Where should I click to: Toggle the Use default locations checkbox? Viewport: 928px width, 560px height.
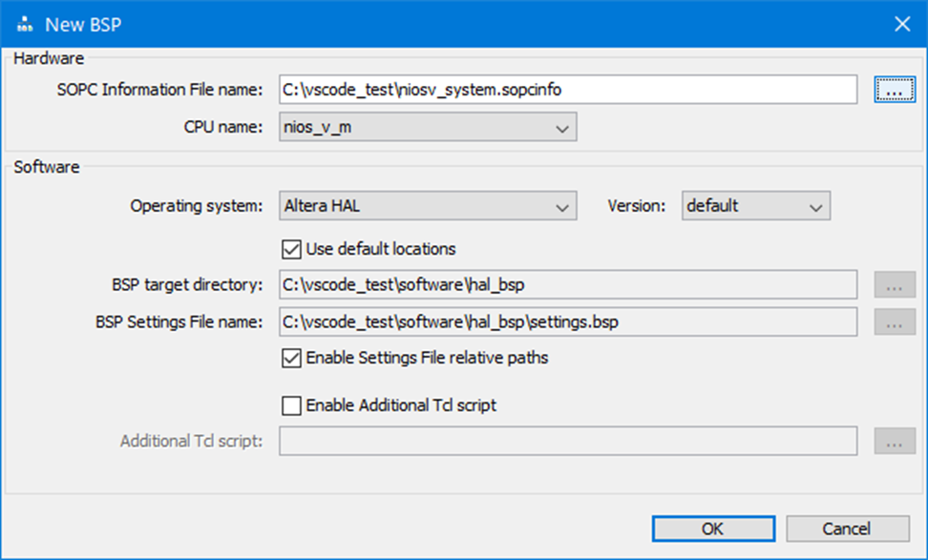click(292, 250)
